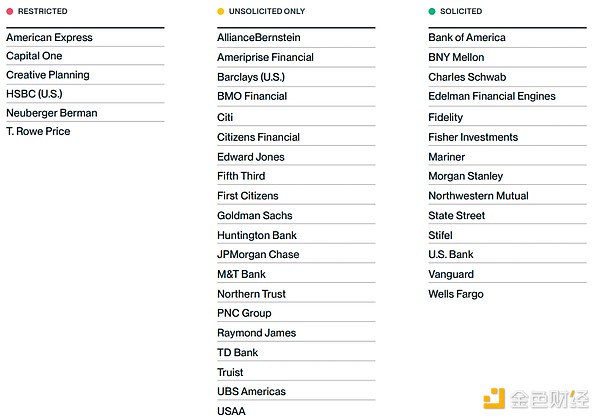Click the yellow Unsolicited Only status dot
The image size is (600, 420).
[x=221, y=12]
